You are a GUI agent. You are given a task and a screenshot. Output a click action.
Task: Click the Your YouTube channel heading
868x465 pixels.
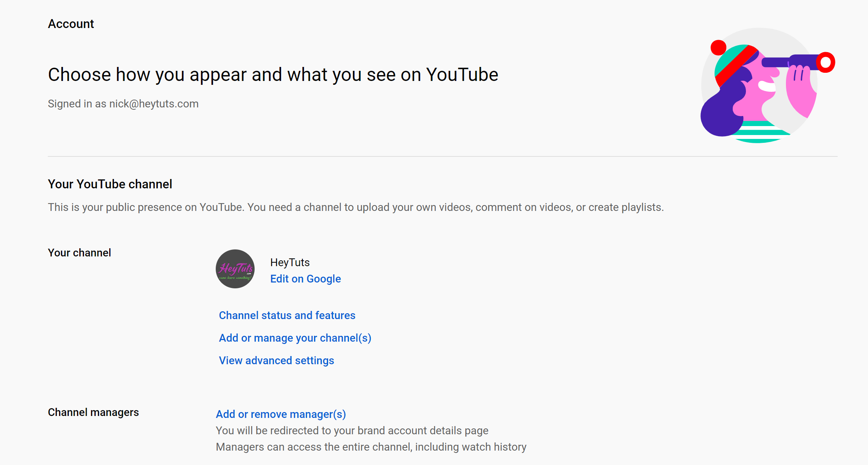[110, 184]
